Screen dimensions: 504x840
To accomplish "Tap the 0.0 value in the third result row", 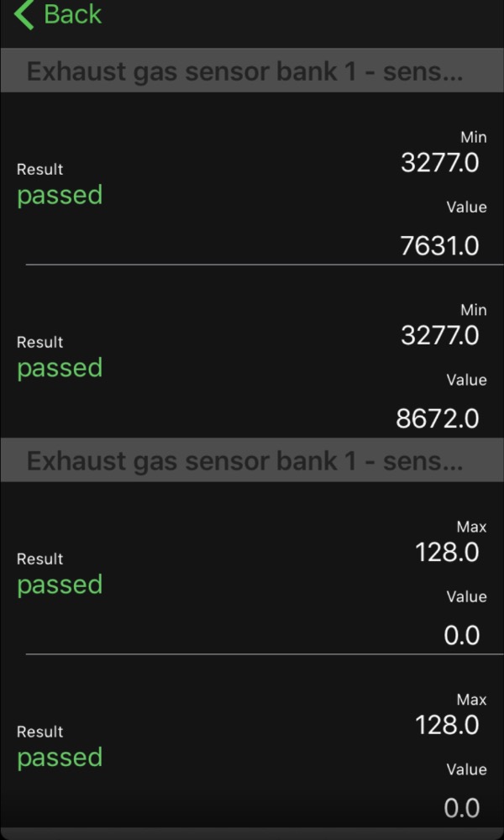I will click(x=462, y=635).
